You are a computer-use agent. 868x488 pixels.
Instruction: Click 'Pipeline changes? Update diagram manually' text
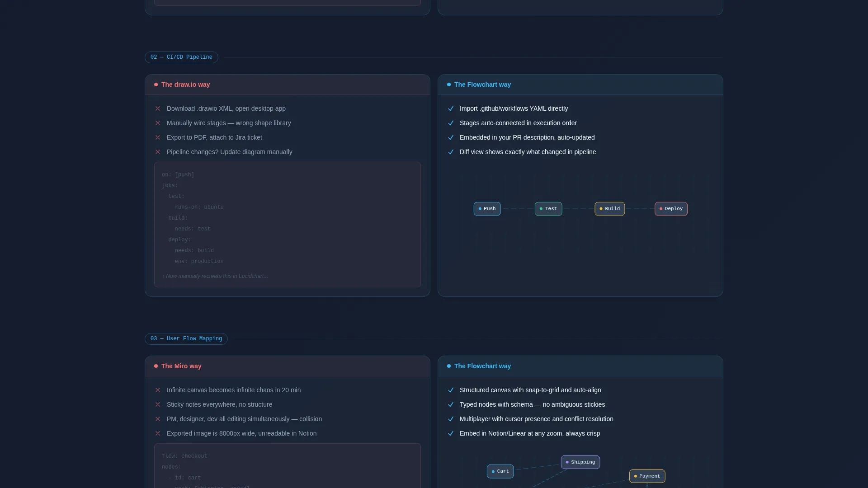click(x=230, y=152)
